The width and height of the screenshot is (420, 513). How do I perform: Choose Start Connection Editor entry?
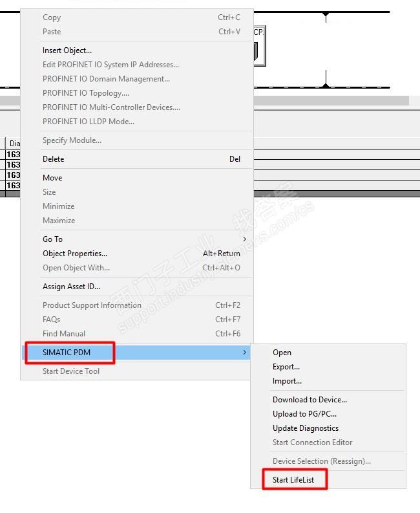328,442
